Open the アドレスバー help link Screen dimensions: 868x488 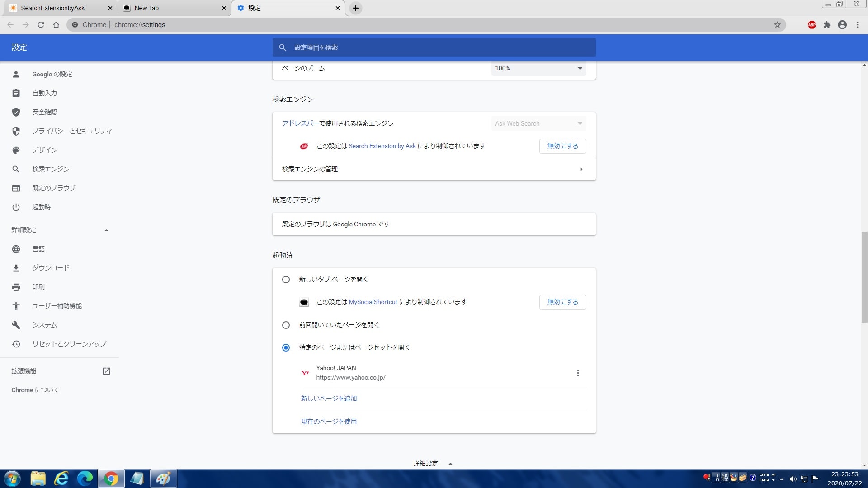pos(300,123)
